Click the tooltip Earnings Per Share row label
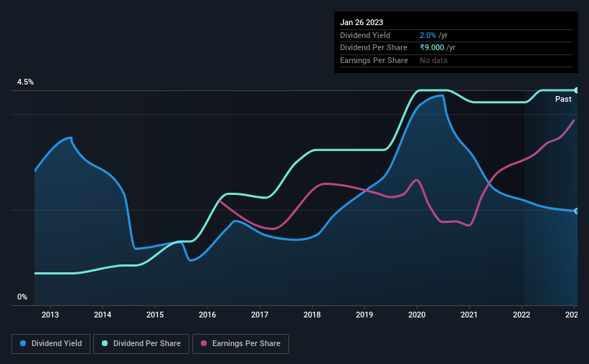Viewport: 589px width, 364px height. [374, 60]
